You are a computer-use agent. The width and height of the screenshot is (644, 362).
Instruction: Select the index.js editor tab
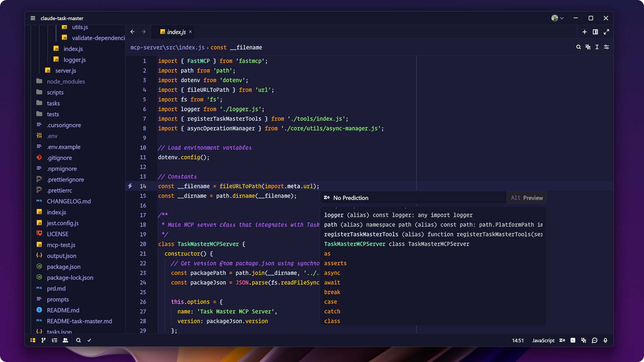click(173, 32)
